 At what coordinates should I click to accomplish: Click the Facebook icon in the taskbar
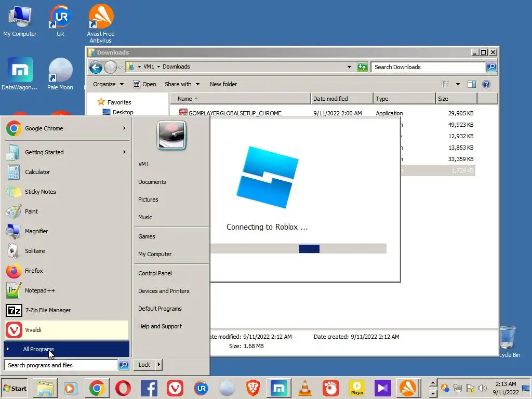(x=149, y=388)
